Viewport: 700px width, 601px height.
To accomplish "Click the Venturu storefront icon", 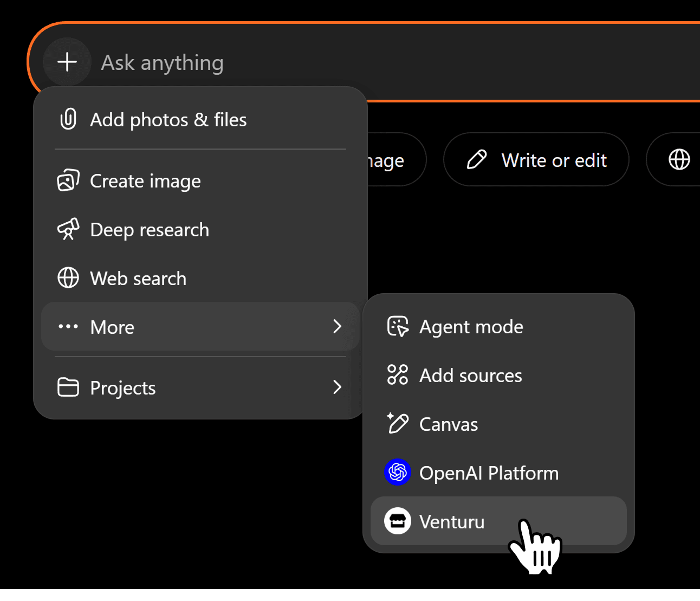I will point(398,521).
